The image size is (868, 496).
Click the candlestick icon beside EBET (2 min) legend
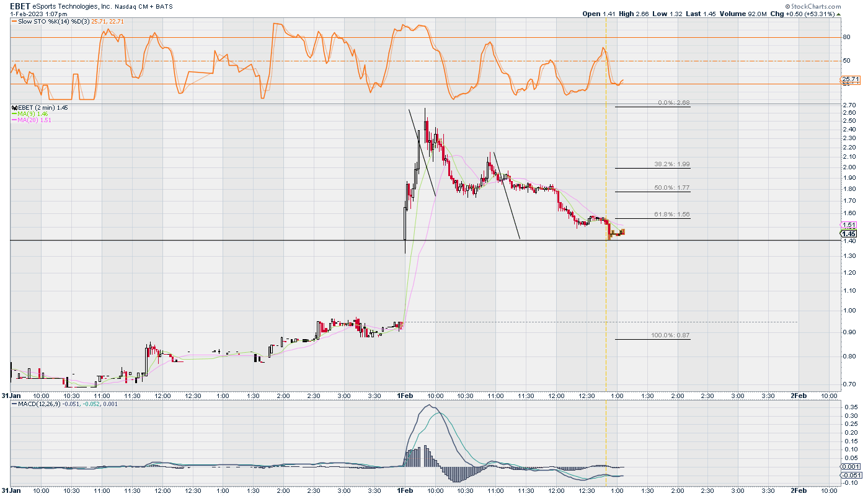point(14,108)
